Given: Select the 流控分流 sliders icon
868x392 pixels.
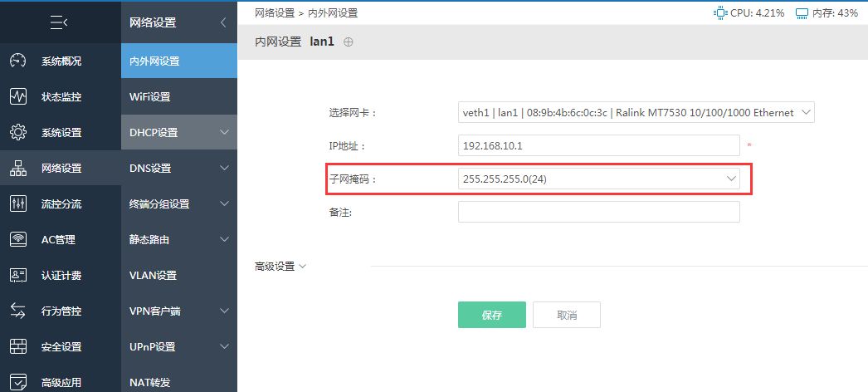Looking at the screenshot, I should pyautogui.click(x=18, y=203).
